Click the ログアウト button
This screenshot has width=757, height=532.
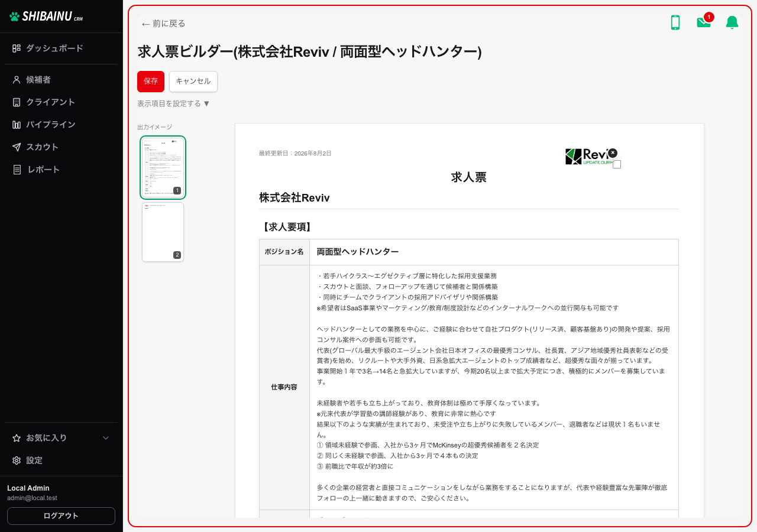pos(61,515)
